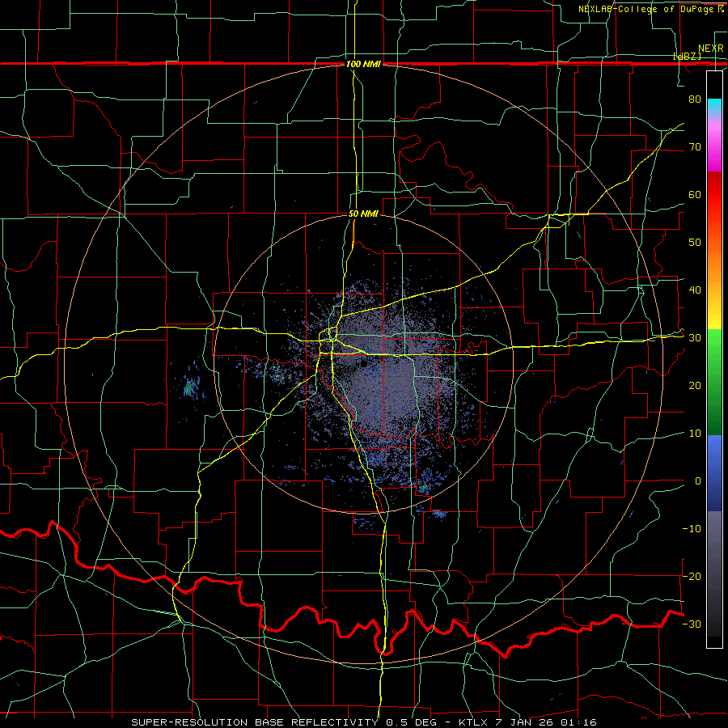Select the 50 NMI range ring label
This screenshot has width=728, height=728.
click(x=363, y=214)
